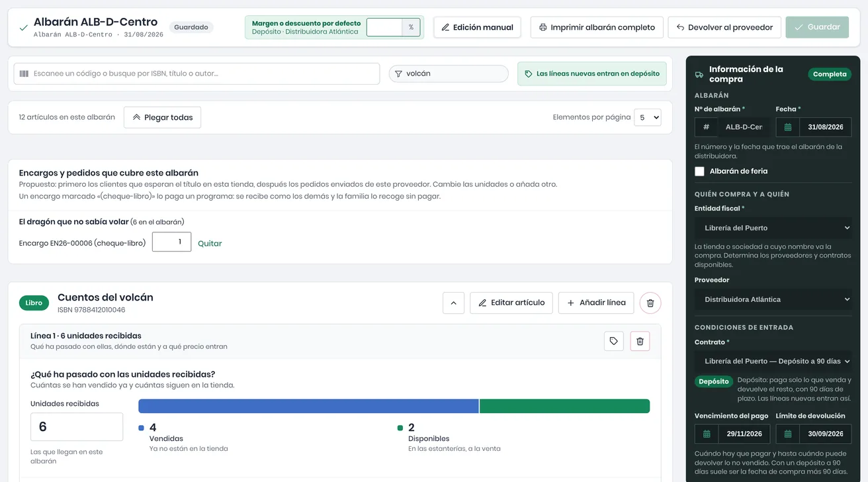Image resolution: width=868 pixels, height=482 pixels.
Task: Focus the ISBN, título o autor search field
Action: (196, 73)
